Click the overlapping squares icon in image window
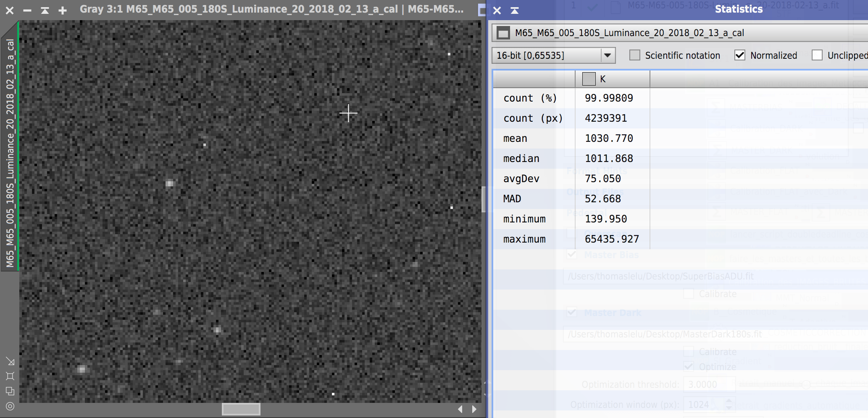 (x=10, y=391)
